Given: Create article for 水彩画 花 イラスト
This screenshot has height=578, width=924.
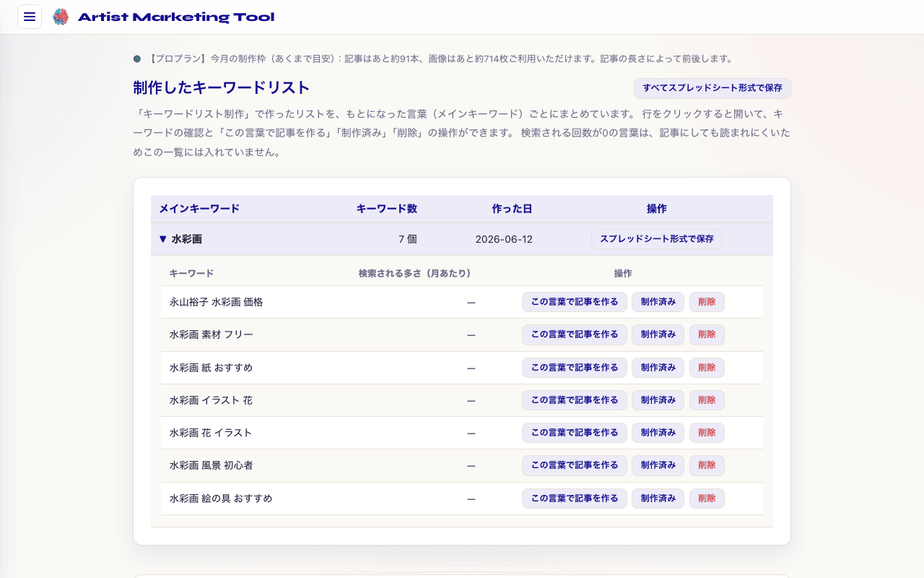Looking at the screenshot, I should 575,433.
